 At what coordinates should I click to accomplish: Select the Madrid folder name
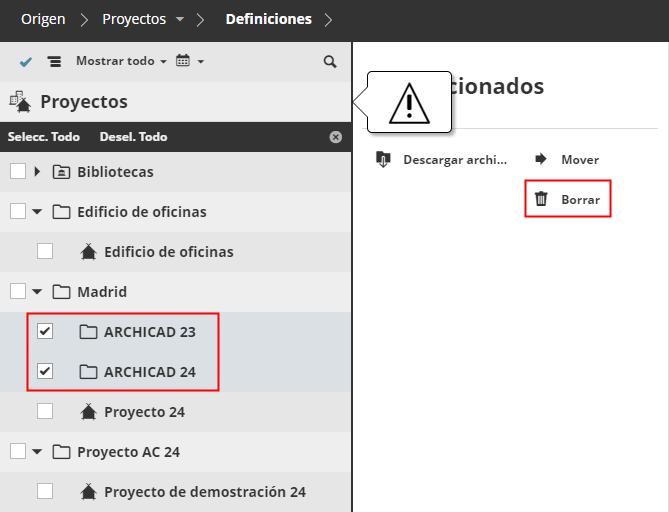tap(102, 292)
